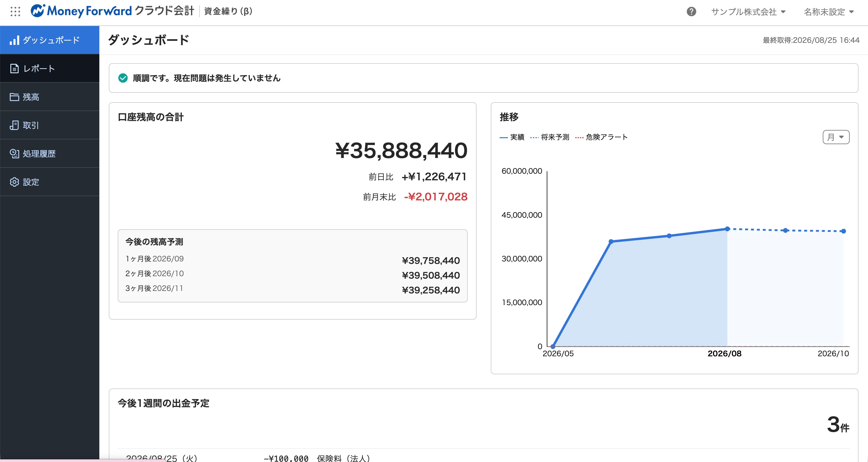
Task: Click the レポート document icon
Action: pos(14,69)
